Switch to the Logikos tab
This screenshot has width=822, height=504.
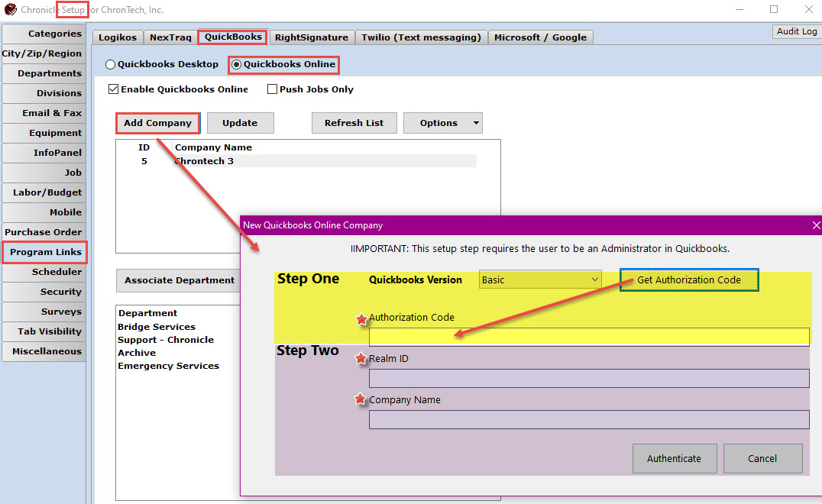(118, 37)
